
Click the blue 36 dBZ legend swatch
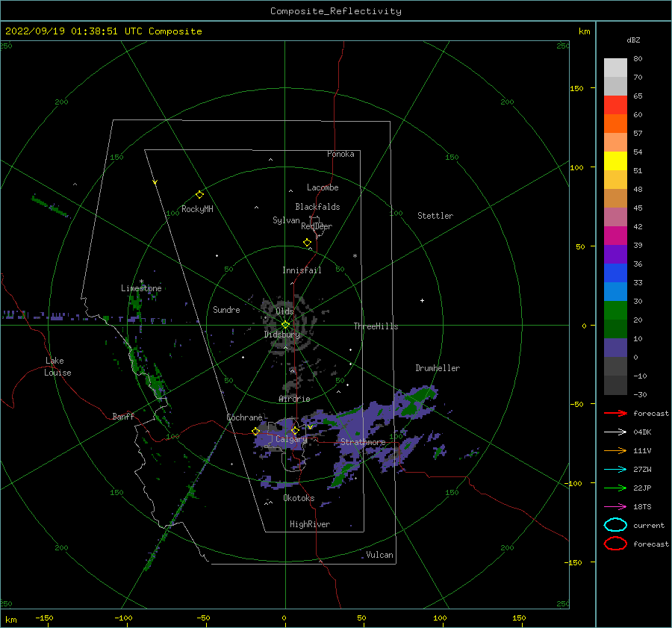click(615, 273)
